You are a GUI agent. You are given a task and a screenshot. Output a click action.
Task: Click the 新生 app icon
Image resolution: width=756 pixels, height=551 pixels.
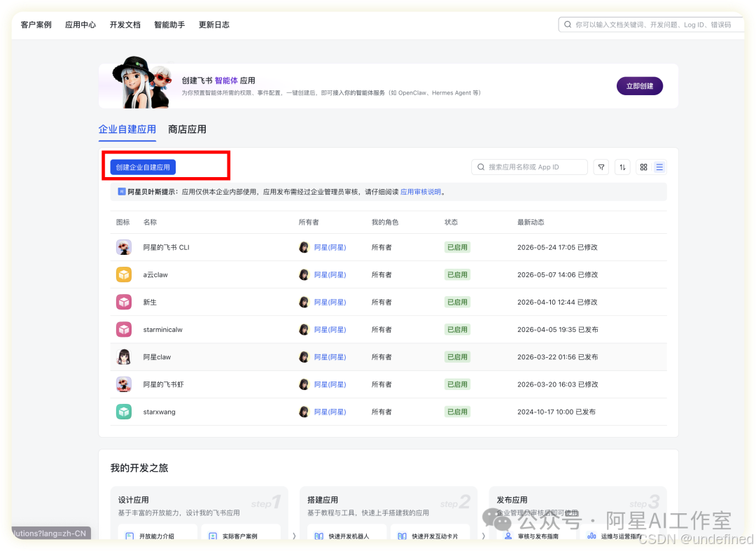[124, 302]
